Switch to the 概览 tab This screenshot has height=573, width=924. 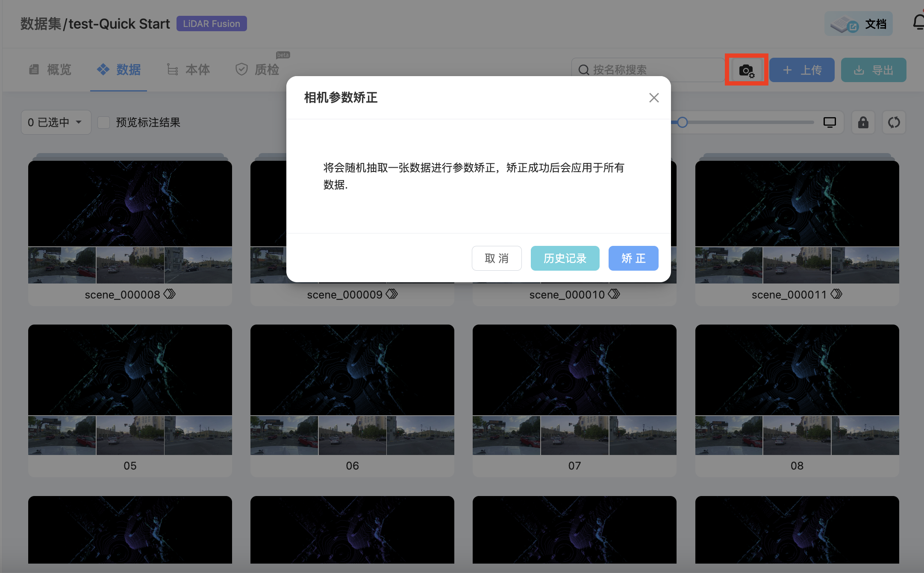[x=50, y=70]
